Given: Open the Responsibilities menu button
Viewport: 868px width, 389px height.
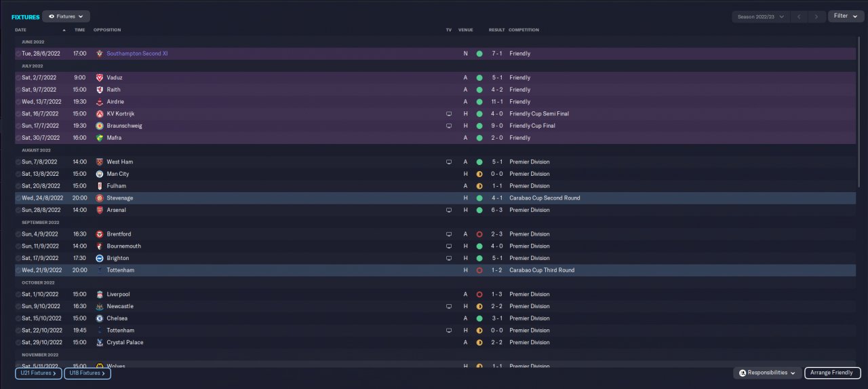Looking at the screenshot, I should (767, 373).
